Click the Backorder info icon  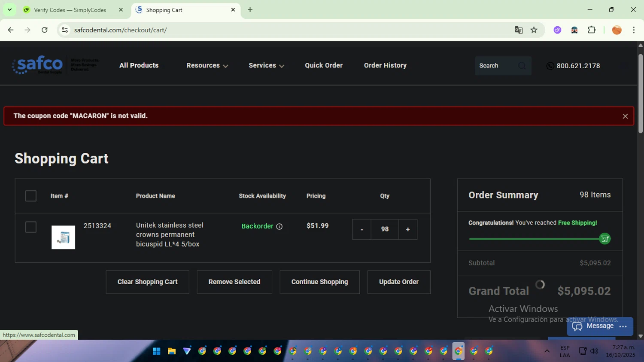point(279,227)
